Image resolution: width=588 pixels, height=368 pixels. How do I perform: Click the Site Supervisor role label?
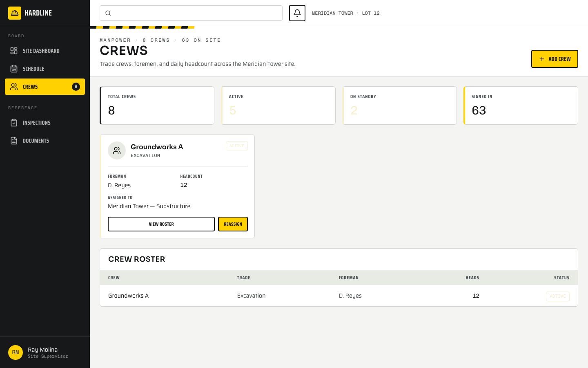coord(48,357)
